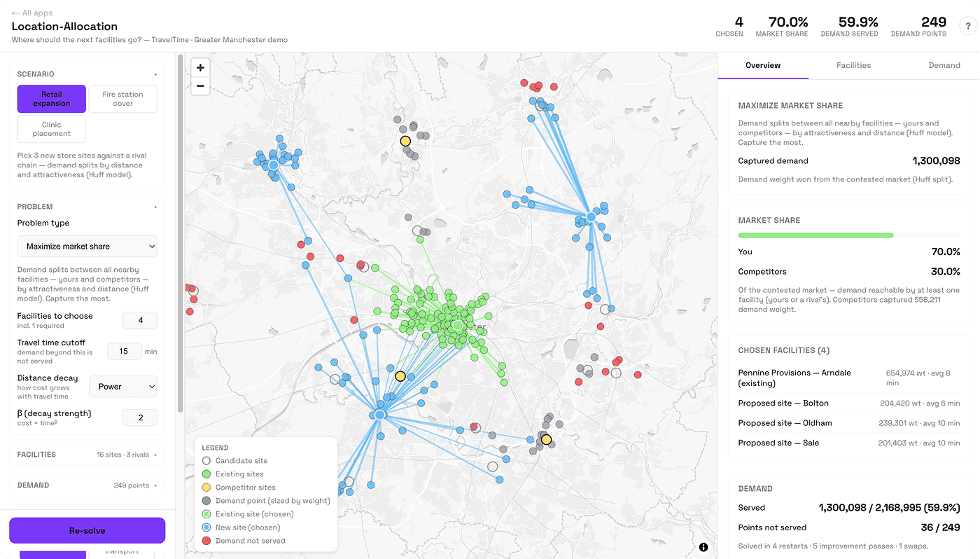
Task: Click the 70.0% market share stat
Action: [x=782, y=26]
